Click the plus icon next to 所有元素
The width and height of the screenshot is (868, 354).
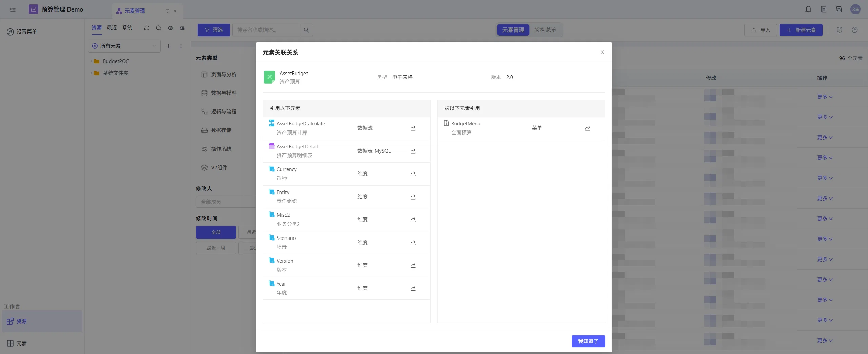click(x=168, y=46)
